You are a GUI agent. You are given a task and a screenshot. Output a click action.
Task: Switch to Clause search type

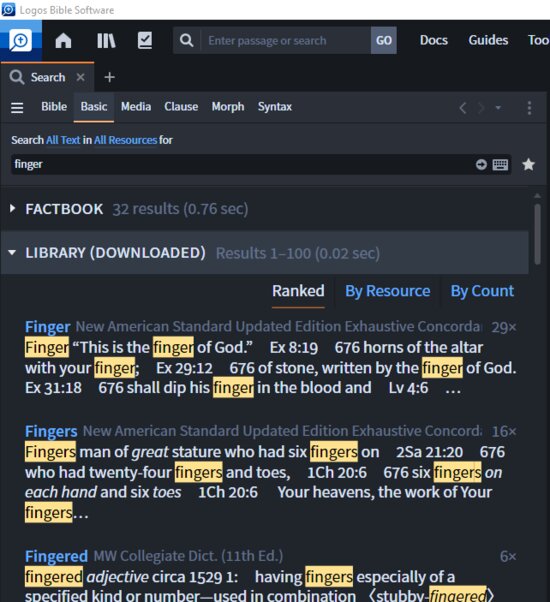coord(181,107)
